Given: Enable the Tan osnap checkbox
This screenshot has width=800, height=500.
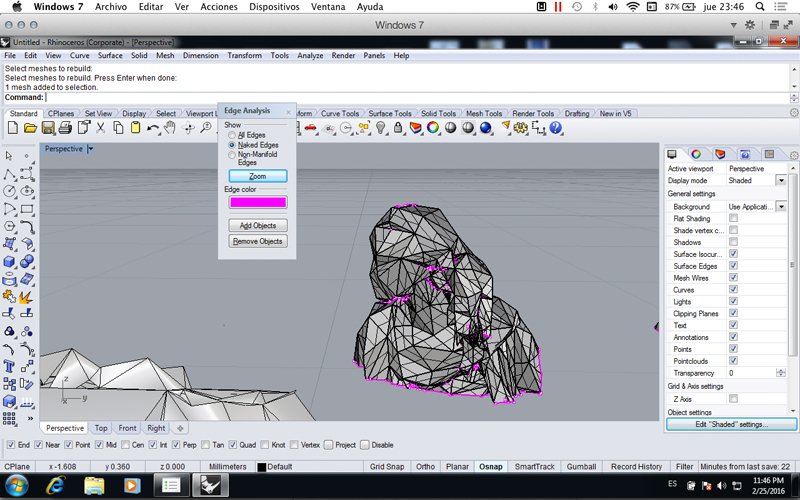Looking at the screenshot, I should (205, 445).
